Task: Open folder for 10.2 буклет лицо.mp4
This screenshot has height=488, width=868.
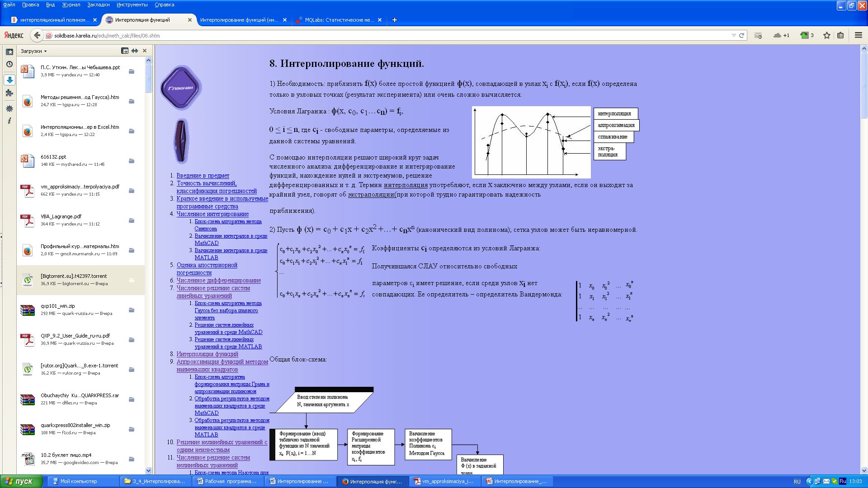Action: tap(132, 459)
